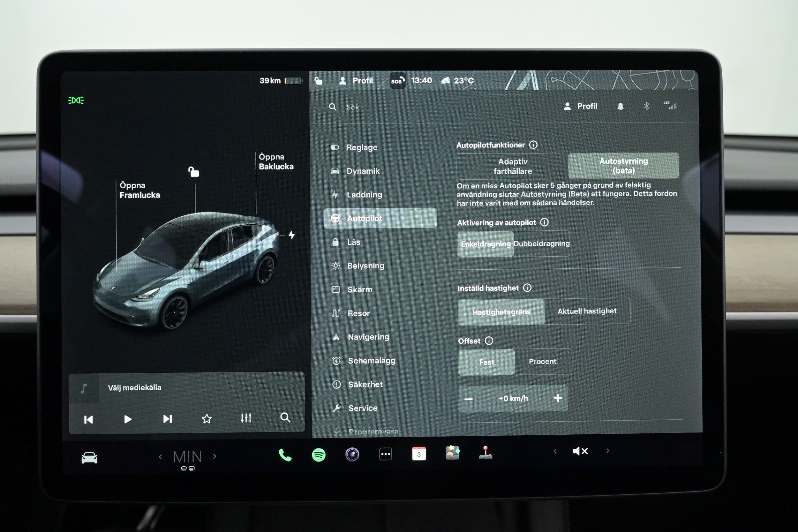Screen dimensions: 798x532
Task: Increase offset speed with plus button
Action: click(558, 398)
